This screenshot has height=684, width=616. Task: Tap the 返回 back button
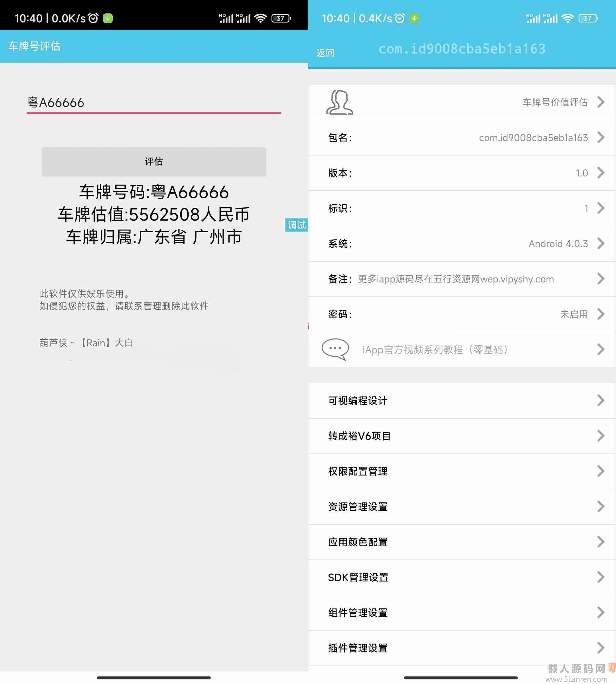click(325, 53)
